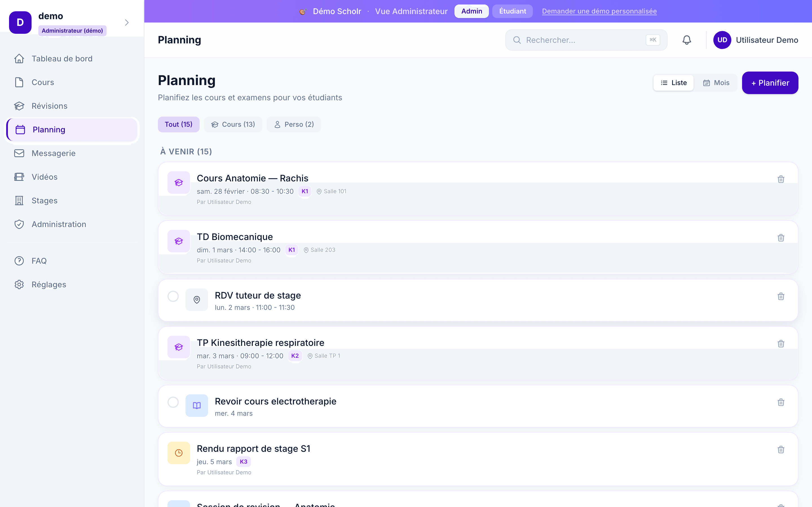Click the UD user avatar
This screenshot has width=812, height=507.
[722, 40]
